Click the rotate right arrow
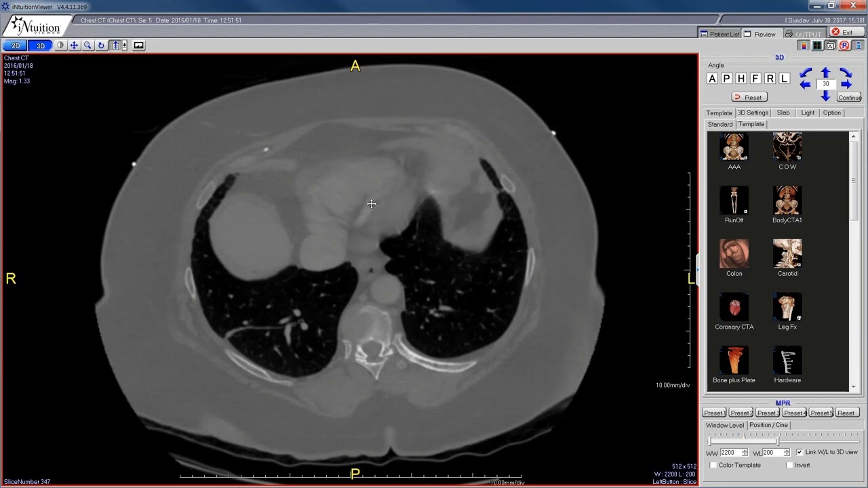Screen dimensions: 868x488 (x=846, y=85)
